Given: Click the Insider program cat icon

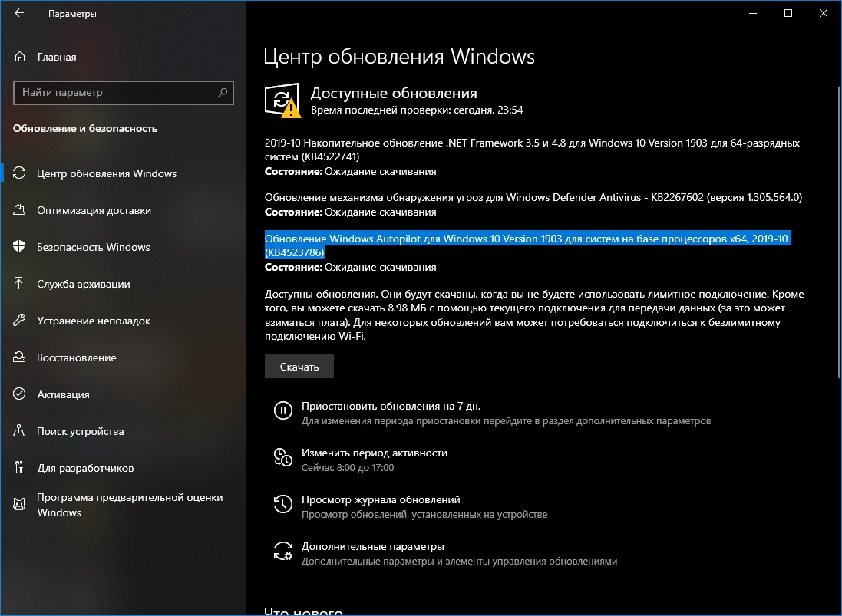Looking at the screenshot, I should coord(19,505).
